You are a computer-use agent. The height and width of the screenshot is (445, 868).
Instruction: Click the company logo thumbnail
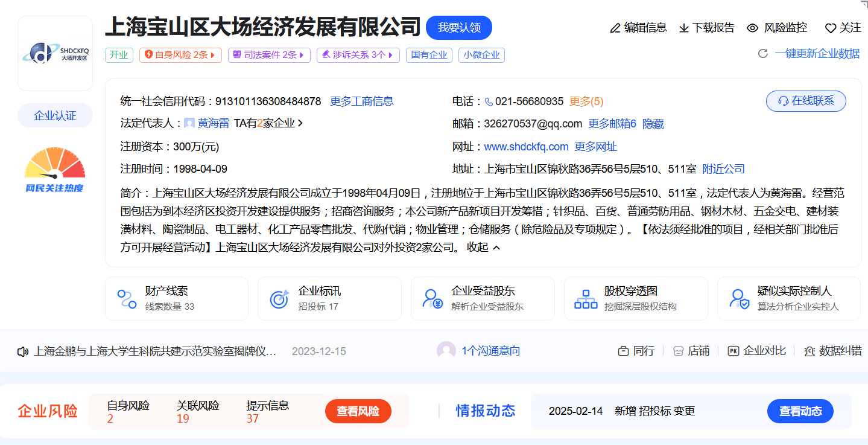coord(55,54)
